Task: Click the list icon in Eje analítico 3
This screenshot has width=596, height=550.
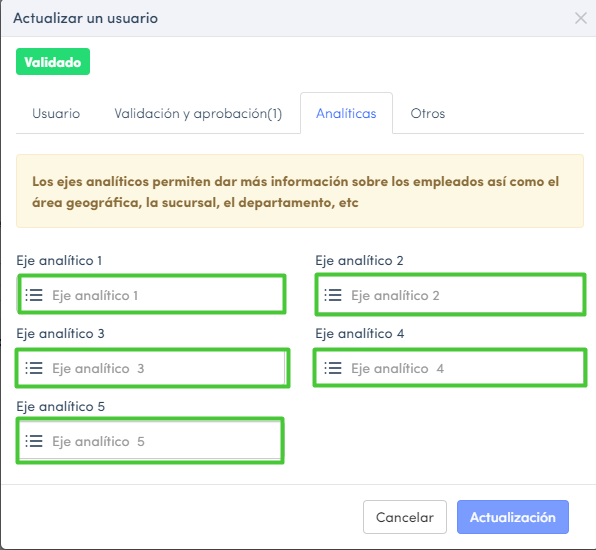Action: [34, 368]
